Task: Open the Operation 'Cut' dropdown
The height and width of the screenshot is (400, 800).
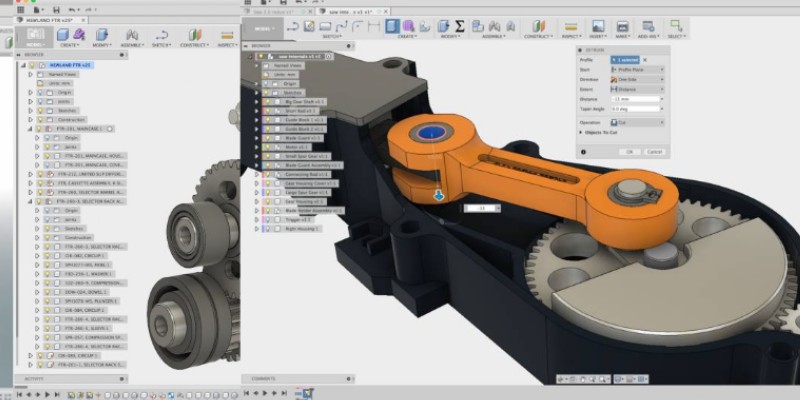Action: (x=637, y=122)
